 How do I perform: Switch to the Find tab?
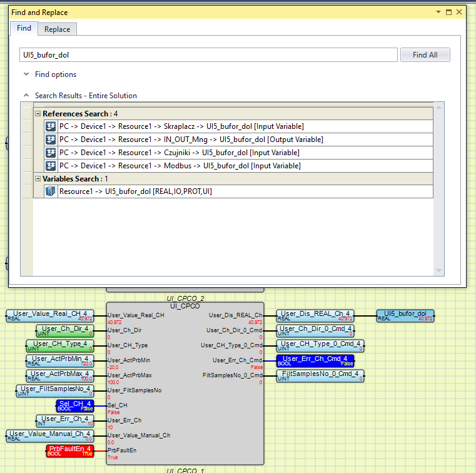(x=24, y=28)
